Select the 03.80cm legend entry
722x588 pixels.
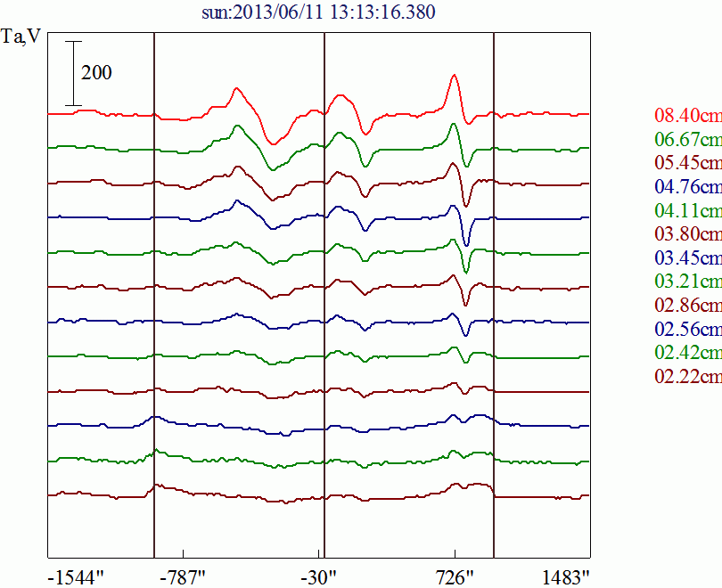click(688, 233)
